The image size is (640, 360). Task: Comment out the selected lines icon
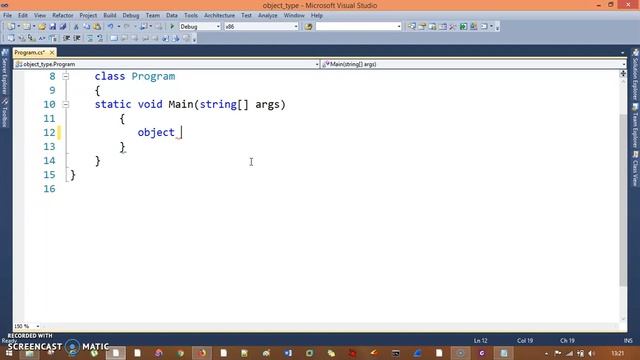pos(90,38)
